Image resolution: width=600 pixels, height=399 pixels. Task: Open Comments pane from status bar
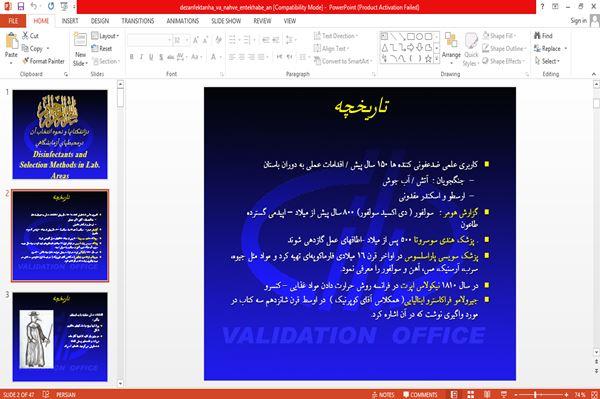420,394
